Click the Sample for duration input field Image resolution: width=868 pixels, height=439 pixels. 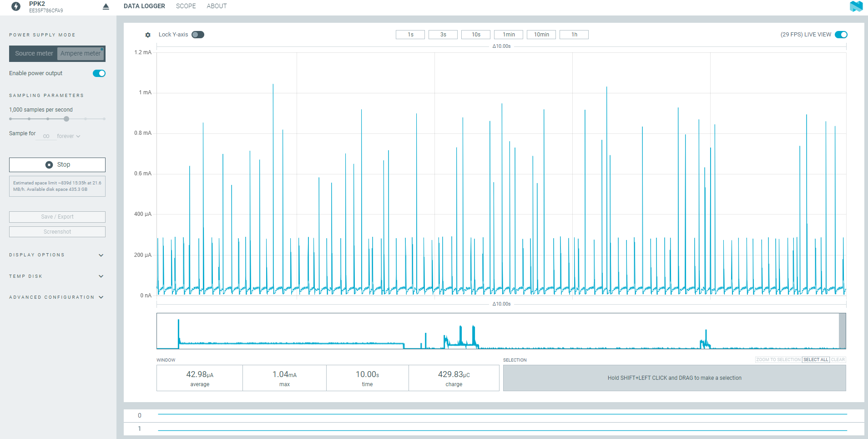click(x=46, y=136)
